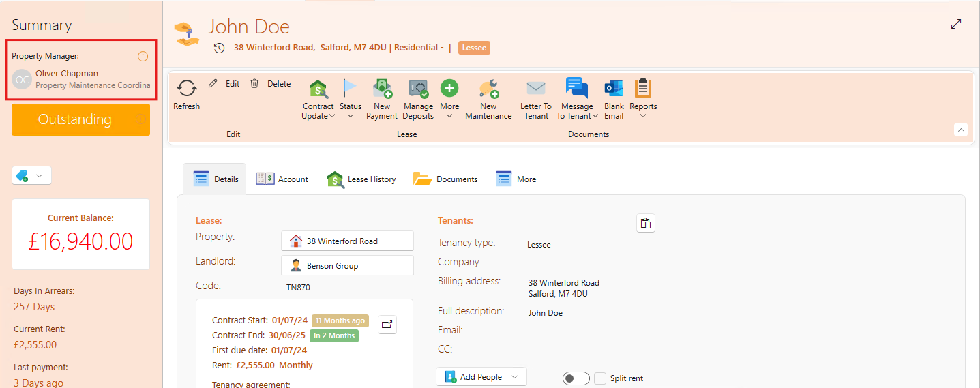The width and height of the screenshot is (980, 388).
Task: Click the contract open-in-new-window icon
Action: tap(387, 325)
